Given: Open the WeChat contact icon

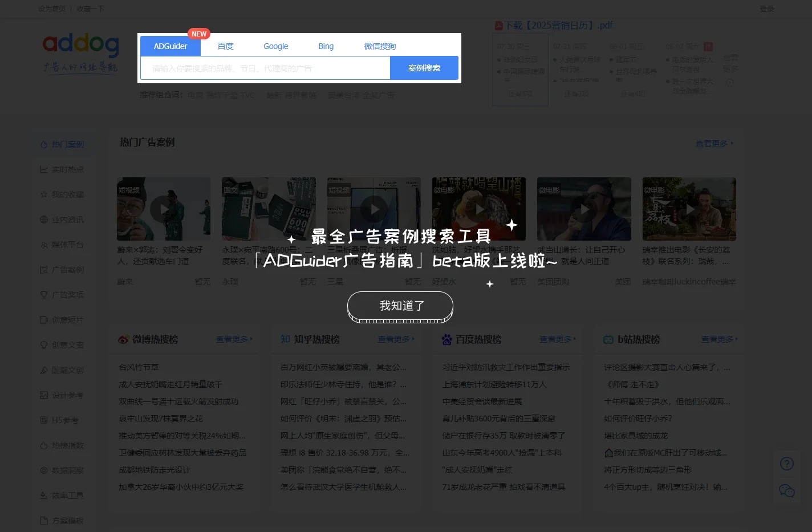Looking at the screenshot, I should (787, 490).
